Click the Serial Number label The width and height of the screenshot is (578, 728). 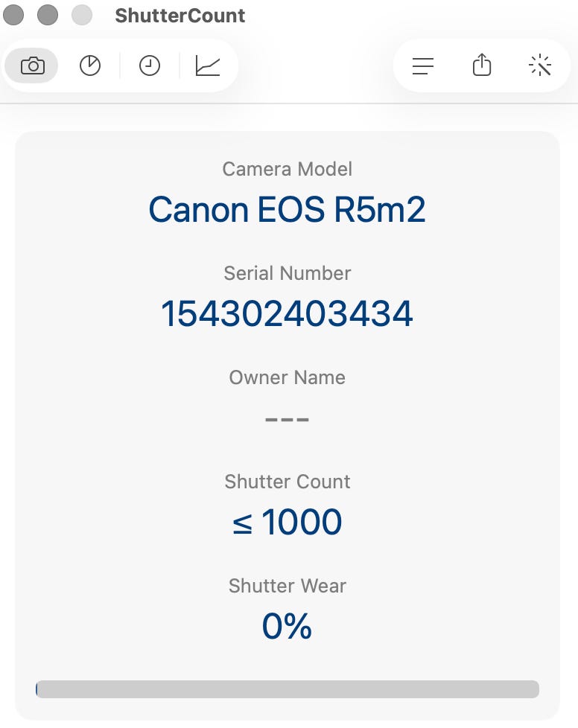click(x=288, y=273)
